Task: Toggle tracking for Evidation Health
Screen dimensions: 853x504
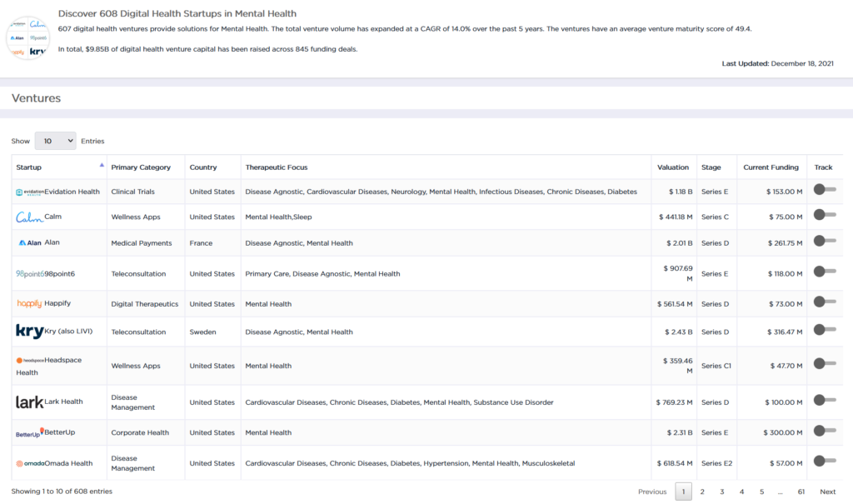Action: (824, 189)
